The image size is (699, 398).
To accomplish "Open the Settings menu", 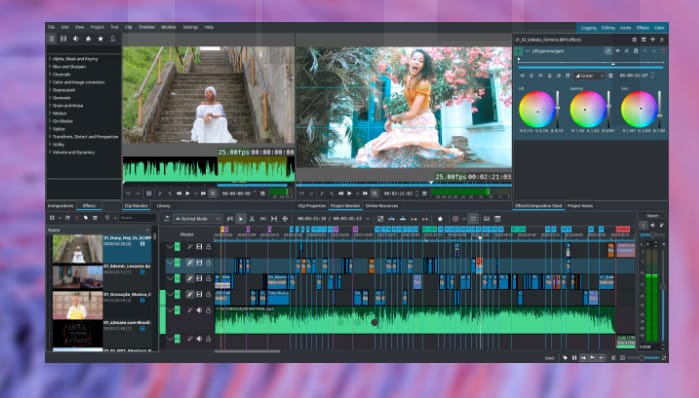I will point(190,27).
